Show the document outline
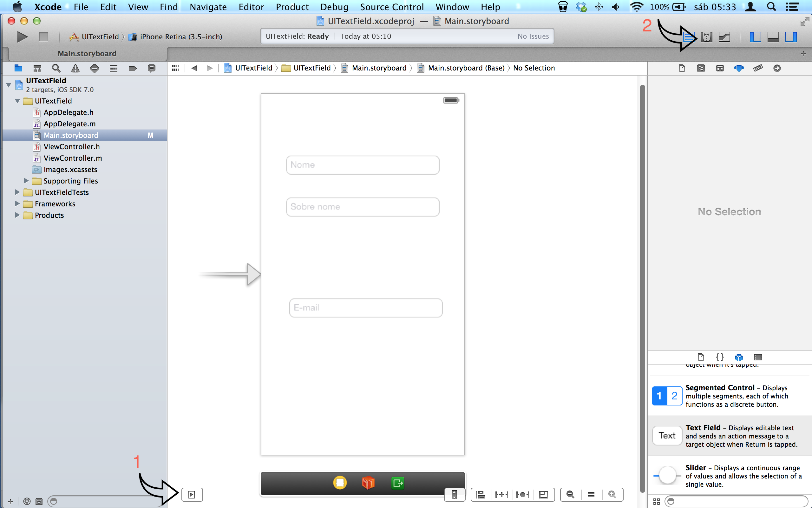 pyautogui.click(x=192, y=495)
